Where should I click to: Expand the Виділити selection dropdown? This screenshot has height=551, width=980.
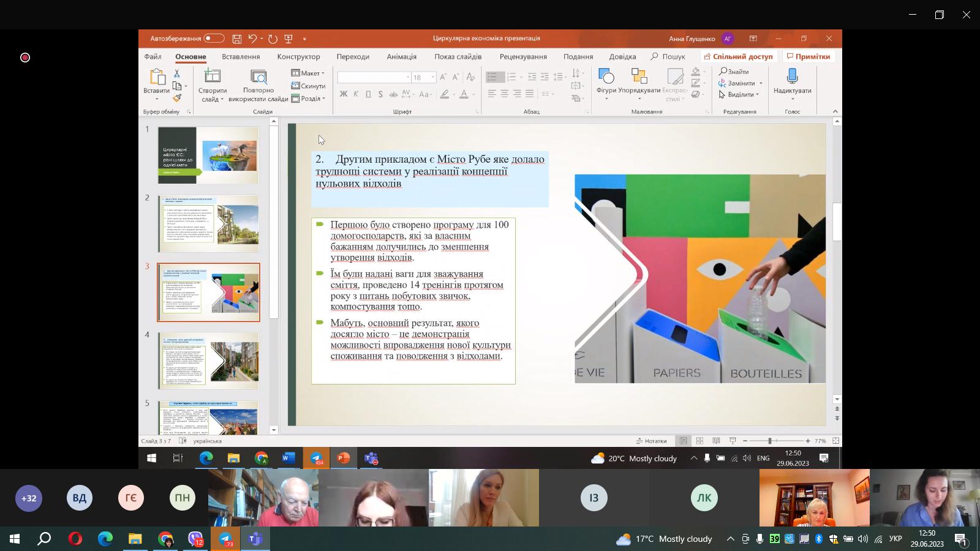coord(742,95)
